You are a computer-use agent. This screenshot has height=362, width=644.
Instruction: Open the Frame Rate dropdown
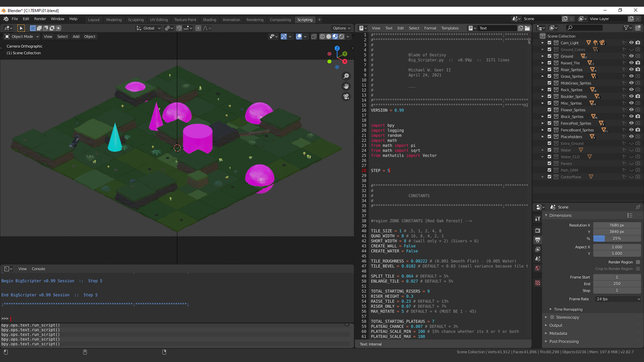coord(618,299)
